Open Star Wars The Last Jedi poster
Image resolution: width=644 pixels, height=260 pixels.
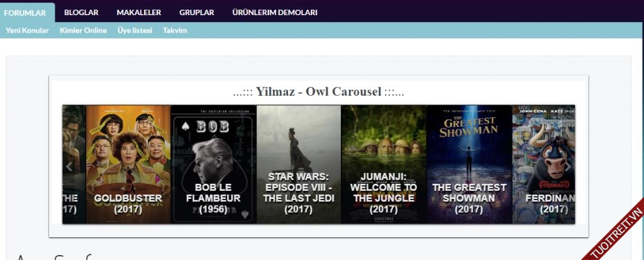299,164
